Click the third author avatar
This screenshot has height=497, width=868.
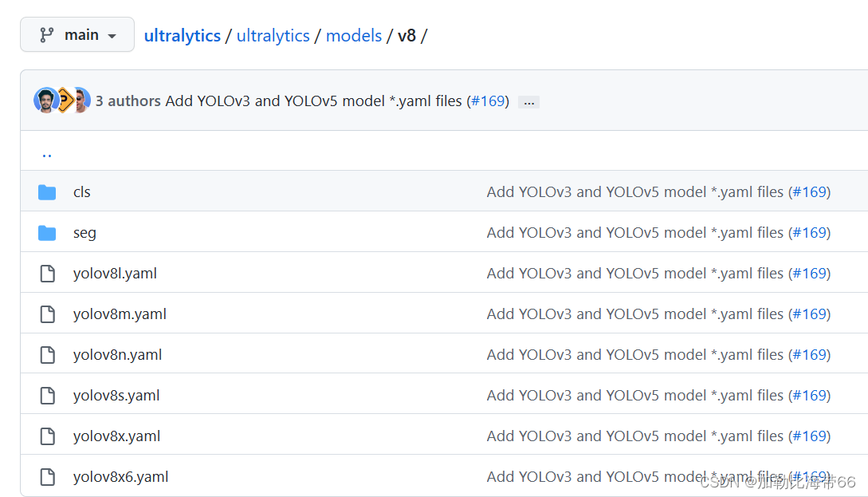(x=82, y=101)
